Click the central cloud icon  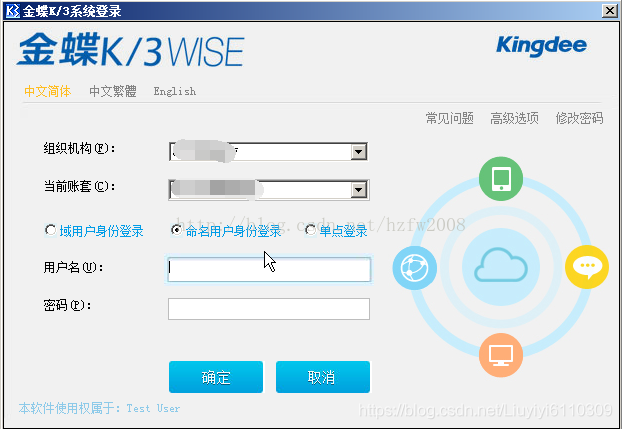click(501, 265)
